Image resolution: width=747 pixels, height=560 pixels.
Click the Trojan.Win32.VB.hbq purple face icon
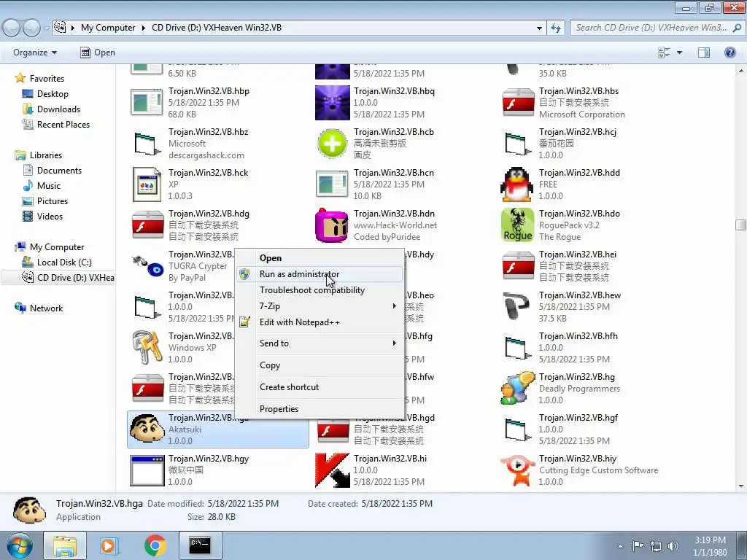tap(333, 102)
